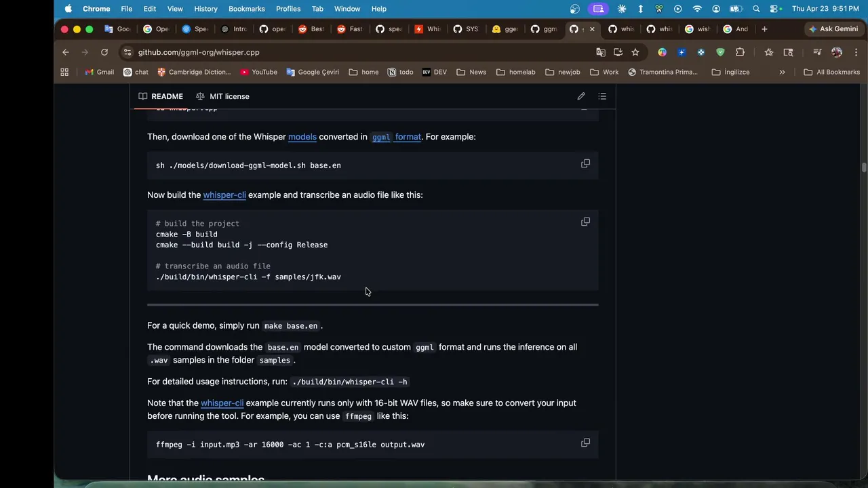The width and height of the screenshot is (868, 488).
Task: Expand the News bookmarks folder
Action: [x=471, y=72]
